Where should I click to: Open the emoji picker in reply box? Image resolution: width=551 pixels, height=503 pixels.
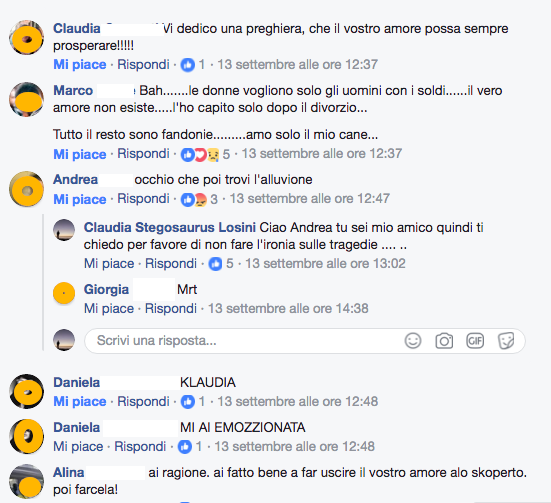413,341
